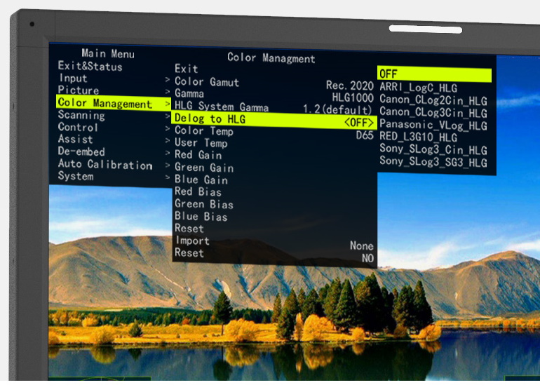Click the arrow beside Color Management

pyautogui.click(x=168, y=104)
